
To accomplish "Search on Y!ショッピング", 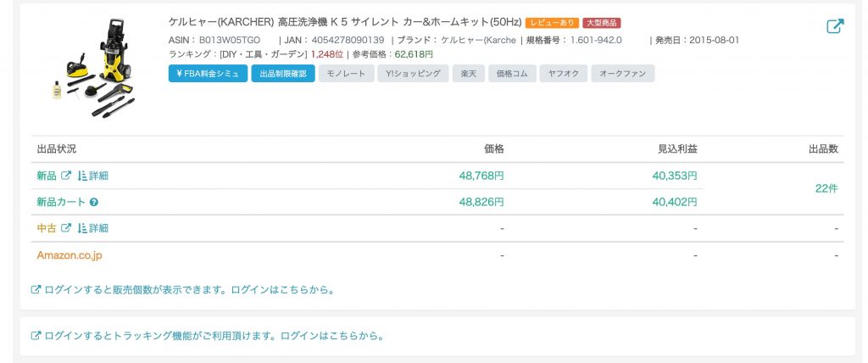I will tap(413, 73).
